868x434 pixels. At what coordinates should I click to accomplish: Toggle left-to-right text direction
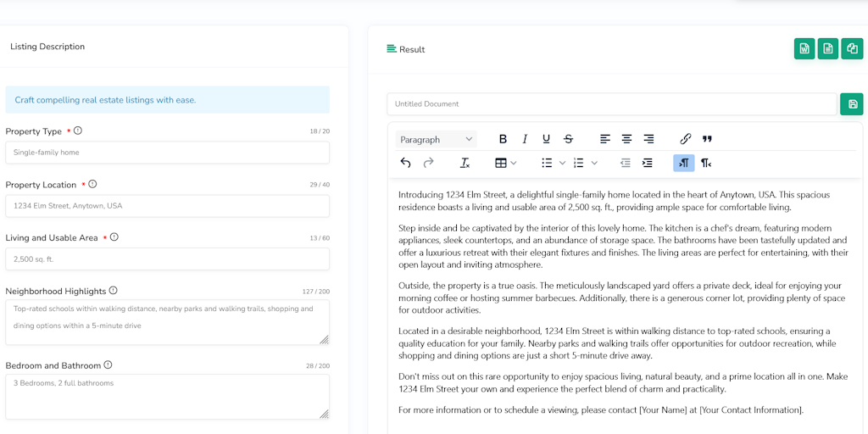coord(684,163)
